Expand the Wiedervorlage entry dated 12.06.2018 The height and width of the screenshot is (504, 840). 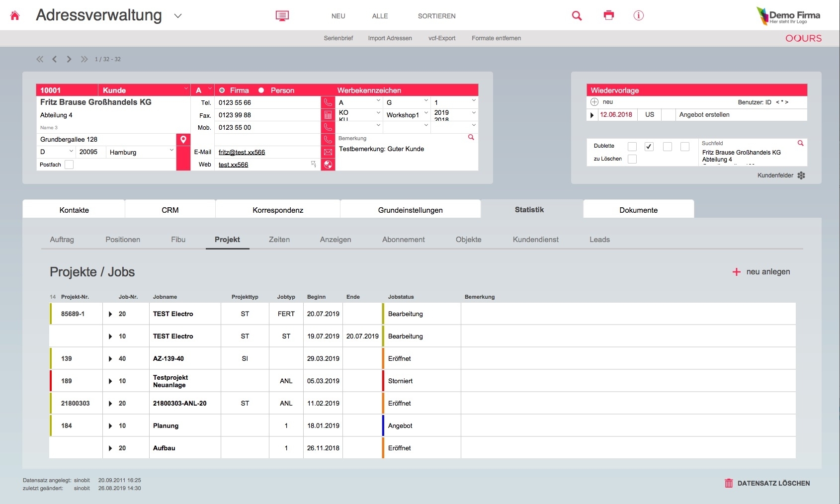point(592,115)
